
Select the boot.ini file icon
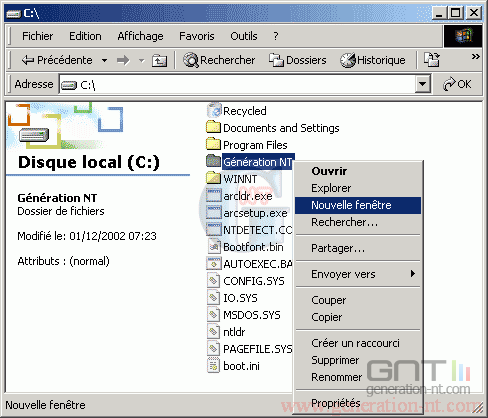click(x=213, y=366)
